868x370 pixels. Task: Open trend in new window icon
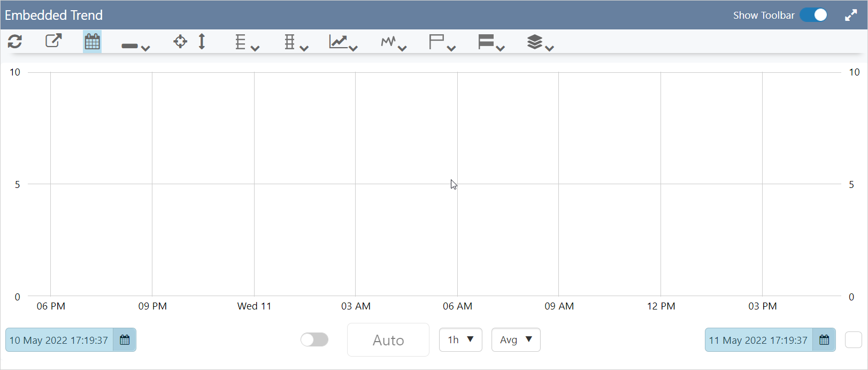[x=53, y=41]
